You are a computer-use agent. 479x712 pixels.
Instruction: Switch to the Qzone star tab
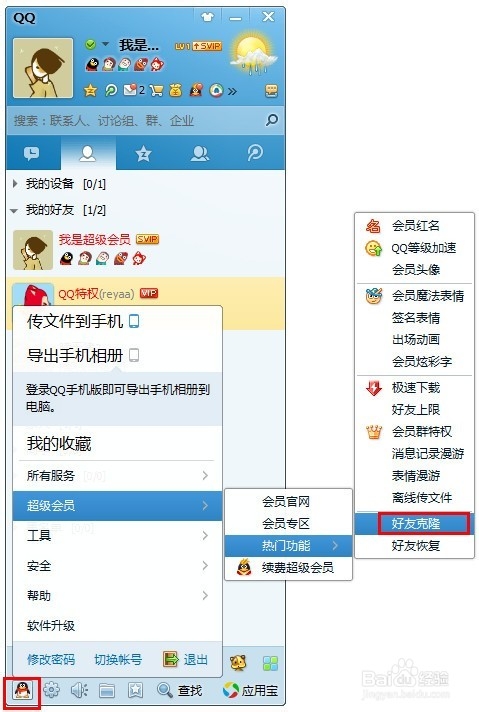pos(143,153)
